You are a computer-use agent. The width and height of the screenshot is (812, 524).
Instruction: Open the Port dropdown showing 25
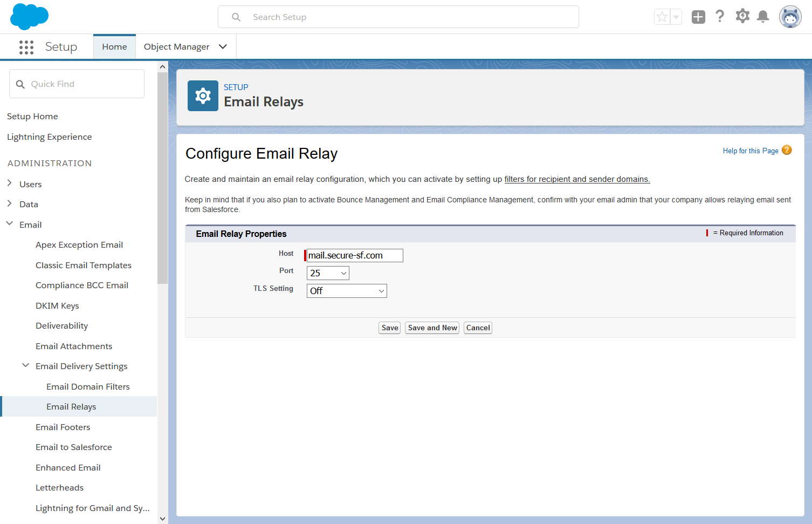point(328,273)
